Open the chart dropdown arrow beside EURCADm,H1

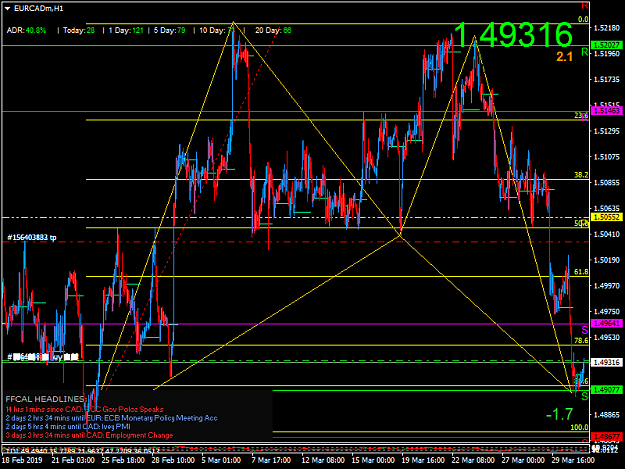7,8
